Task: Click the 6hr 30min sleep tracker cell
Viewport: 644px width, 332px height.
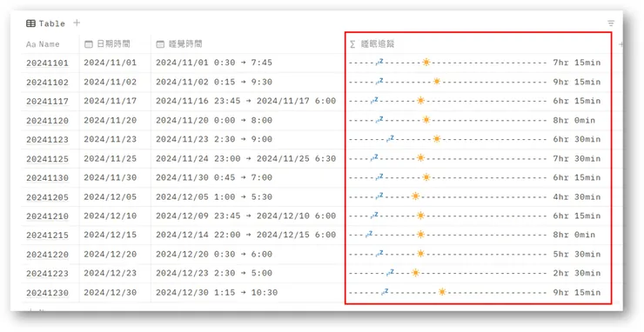Action: point(475,139)
